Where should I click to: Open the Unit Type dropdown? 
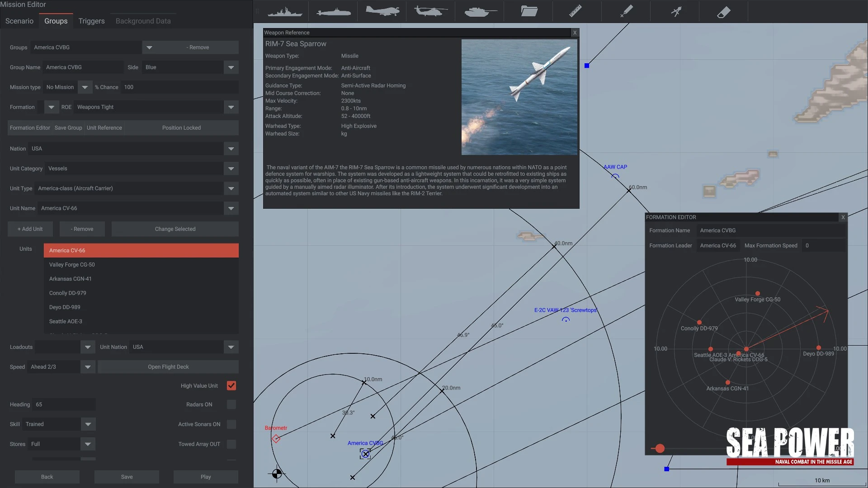coord(231,188)
